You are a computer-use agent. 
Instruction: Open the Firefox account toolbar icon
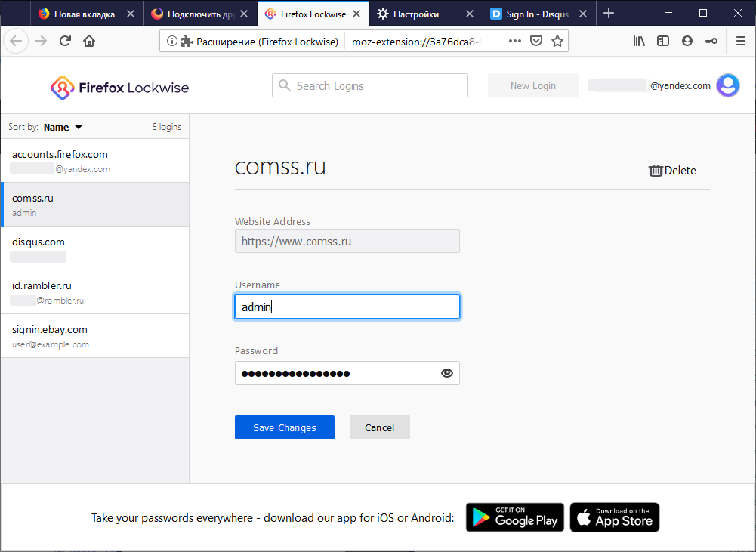click(x=687, y=41)
